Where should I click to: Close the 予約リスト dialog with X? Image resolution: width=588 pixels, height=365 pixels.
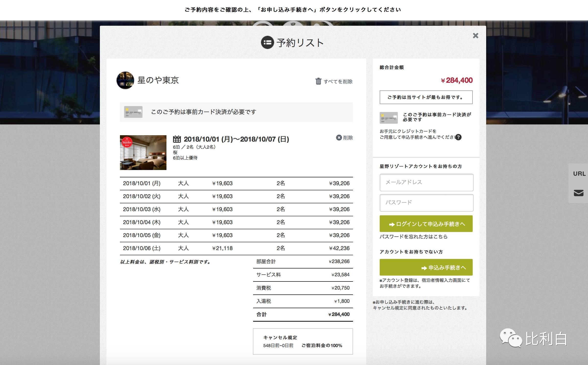tap(475, 36)
